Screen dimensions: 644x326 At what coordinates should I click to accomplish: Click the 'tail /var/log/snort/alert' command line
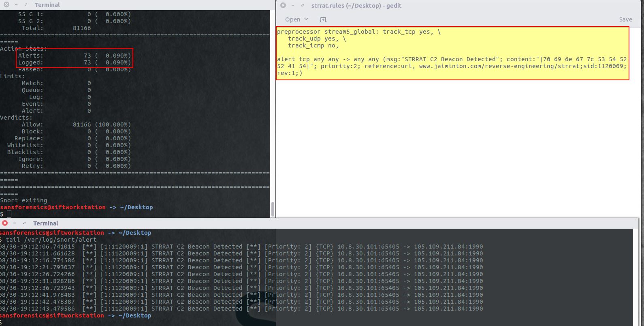[51, 240]
